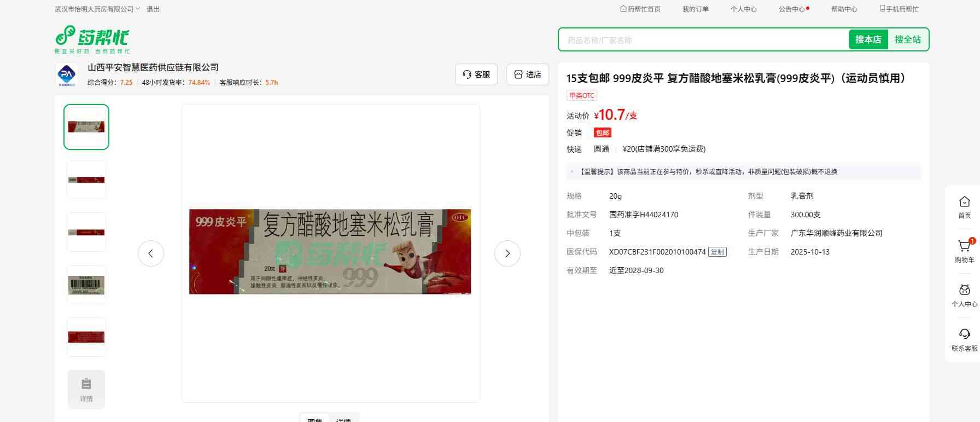Click the 搜本店 search button
The width and height of the screenshot is (980, 422).
tap(868, 39)
